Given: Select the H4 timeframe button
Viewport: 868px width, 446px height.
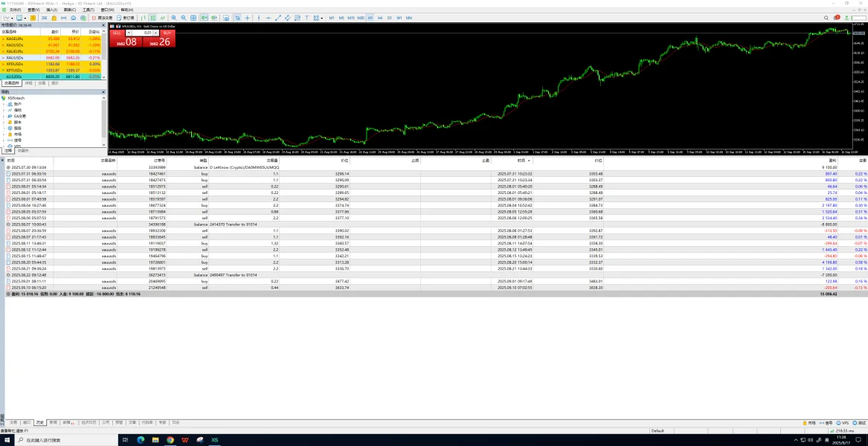Looking at the screenshot, I should pos(380,17).
